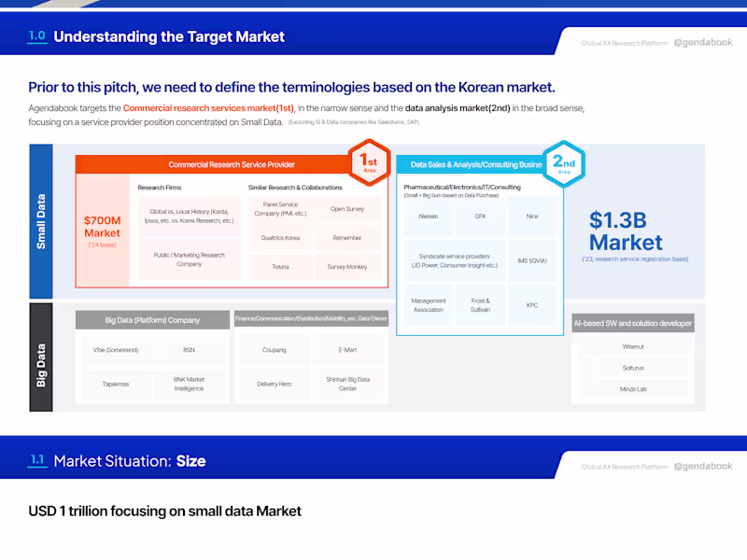Image resolution: width=747 pixels, height=560 pixels.
Task: Click the 'IMS (IQVIA)' cell
Action: point(532,261)
